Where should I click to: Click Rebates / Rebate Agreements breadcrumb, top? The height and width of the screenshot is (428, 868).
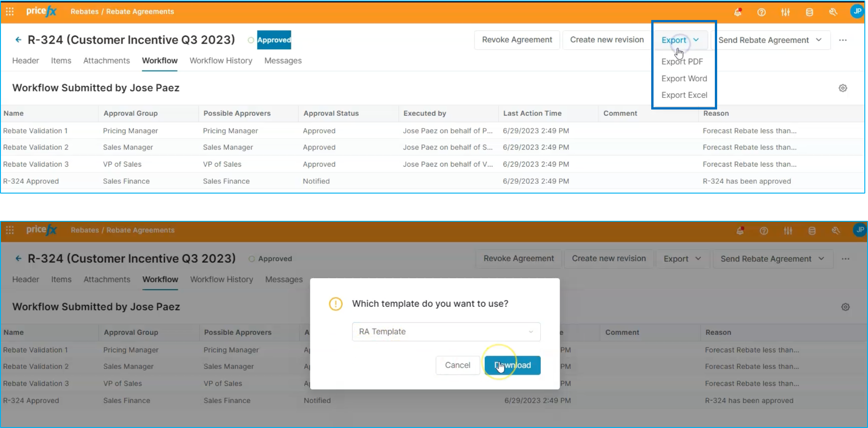pyautogui.click(x=122, y=11)
